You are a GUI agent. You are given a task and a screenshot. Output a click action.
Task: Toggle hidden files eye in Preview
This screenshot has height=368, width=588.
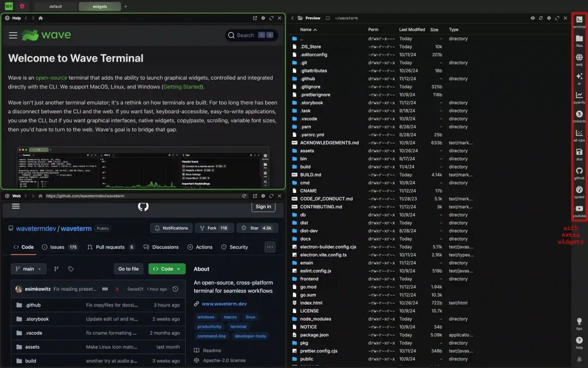tap(532, 18)
